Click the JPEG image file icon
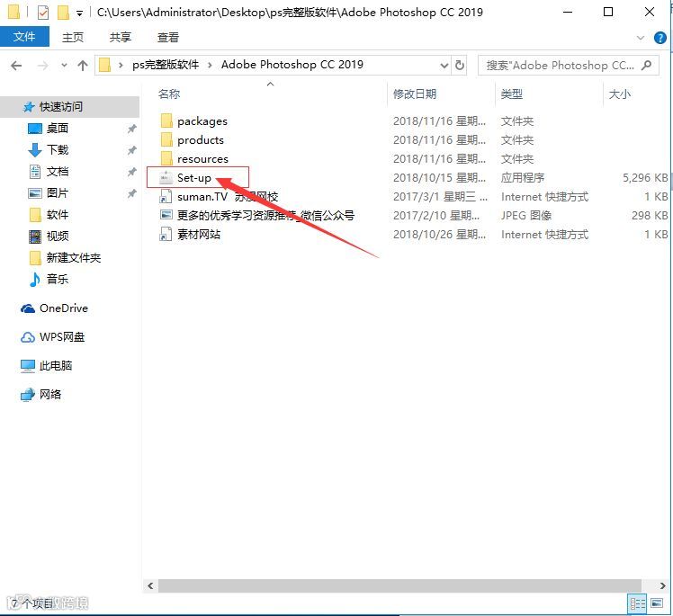Image resolution: width=673 pixels, height=616 pixels. [166, 215]
